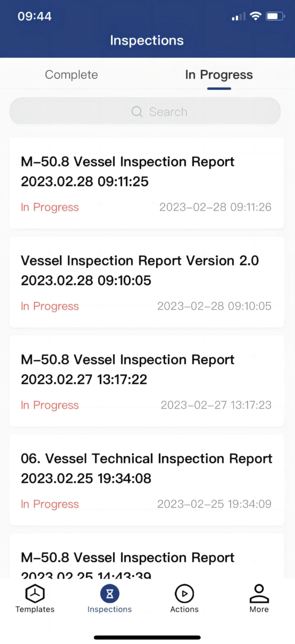Open Vessel Inspection Report Version 2.0
This screenshot has width=295, height=644.
pos(146,270)
